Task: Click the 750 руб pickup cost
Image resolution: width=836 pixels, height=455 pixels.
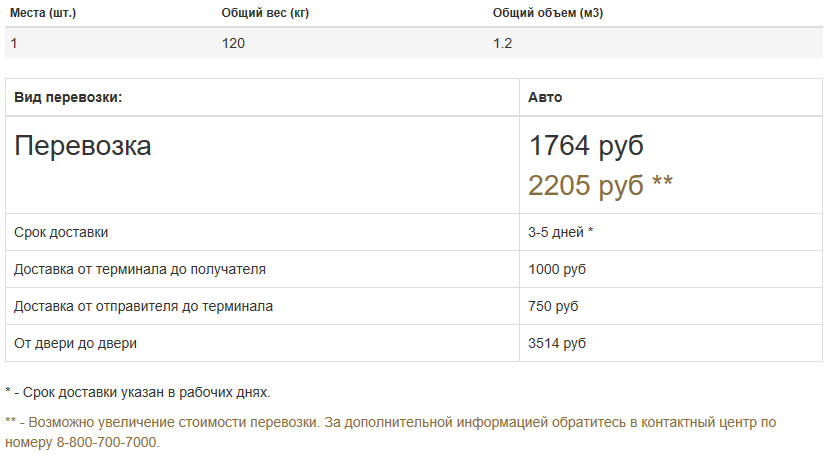Action: 553,306
